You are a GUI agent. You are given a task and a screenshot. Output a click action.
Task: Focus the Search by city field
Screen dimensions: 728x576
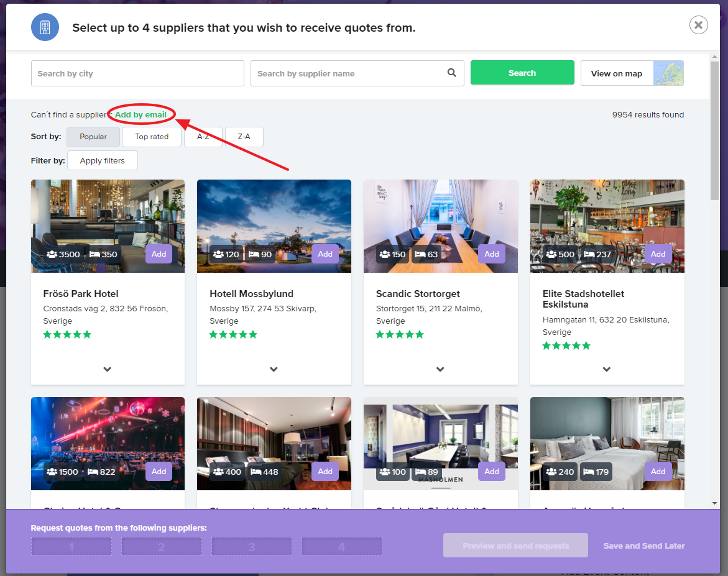click(137, 73)
